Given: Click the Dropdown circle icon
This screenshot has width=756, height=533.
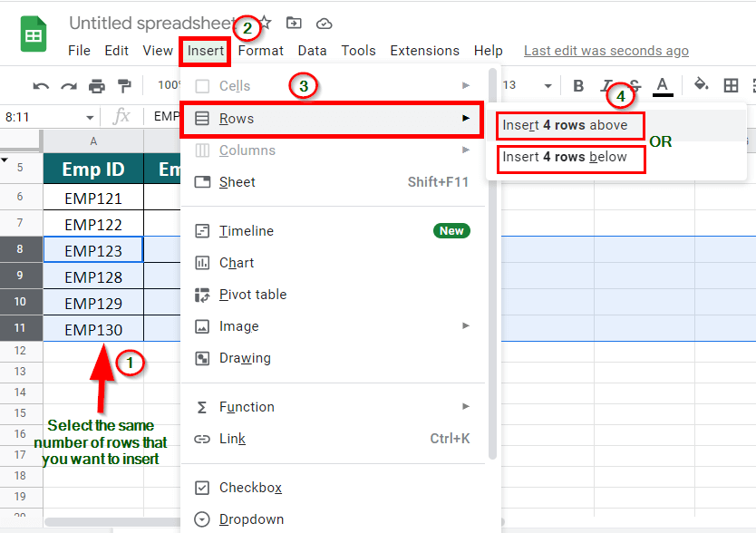Looking at the screenshot, I should point(202,519).
